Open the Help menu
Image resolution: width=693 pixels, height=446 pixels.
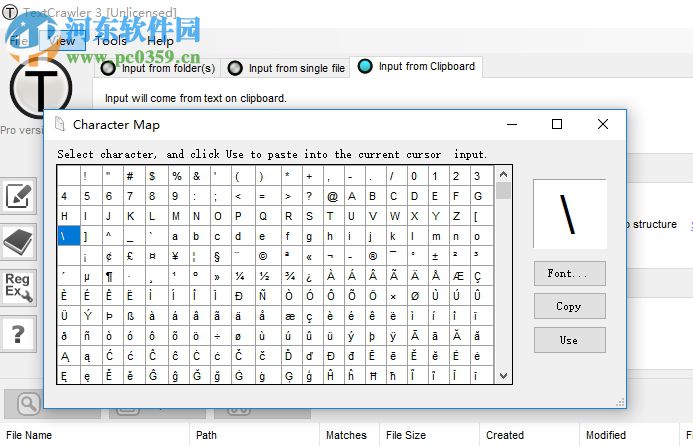click(x=160, y=41)
